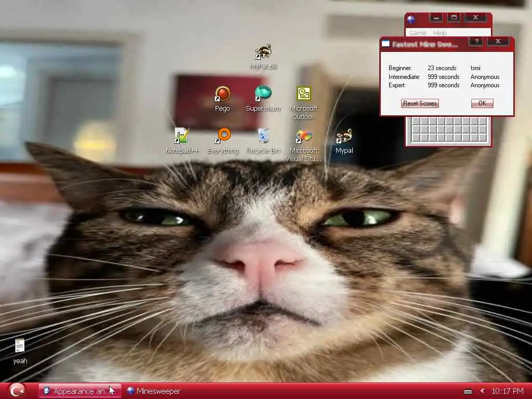Open Microsoft Outlook desktop icon
532x399 pixels.
coord(303,103)
